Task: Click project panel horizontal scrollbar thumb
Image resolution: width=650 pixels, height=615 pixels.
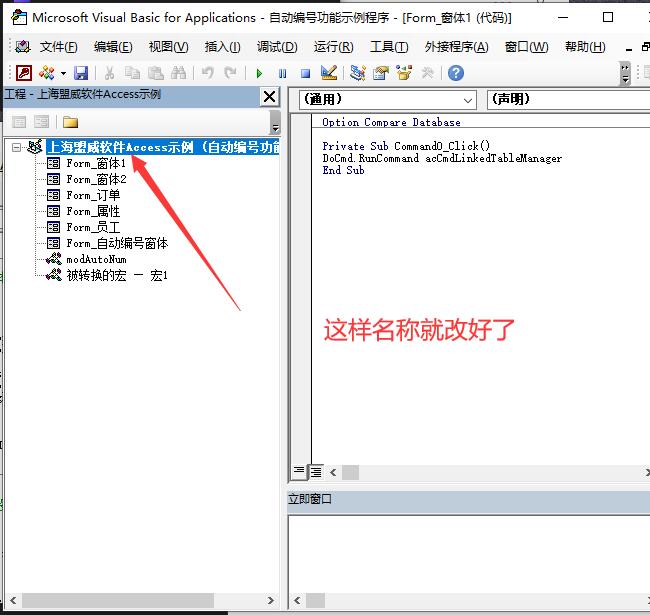Action: coord(118,600)
